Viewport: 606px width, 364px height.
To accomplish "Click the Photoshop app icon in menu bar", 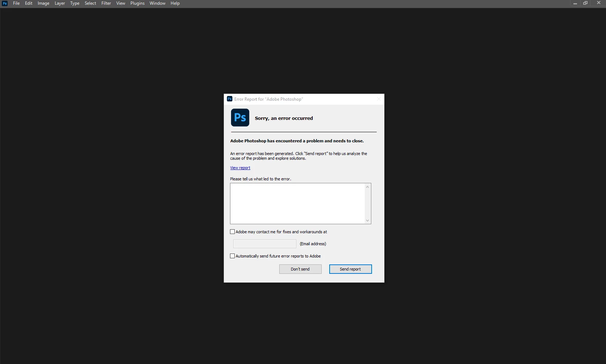I will [x=5, y=3].
